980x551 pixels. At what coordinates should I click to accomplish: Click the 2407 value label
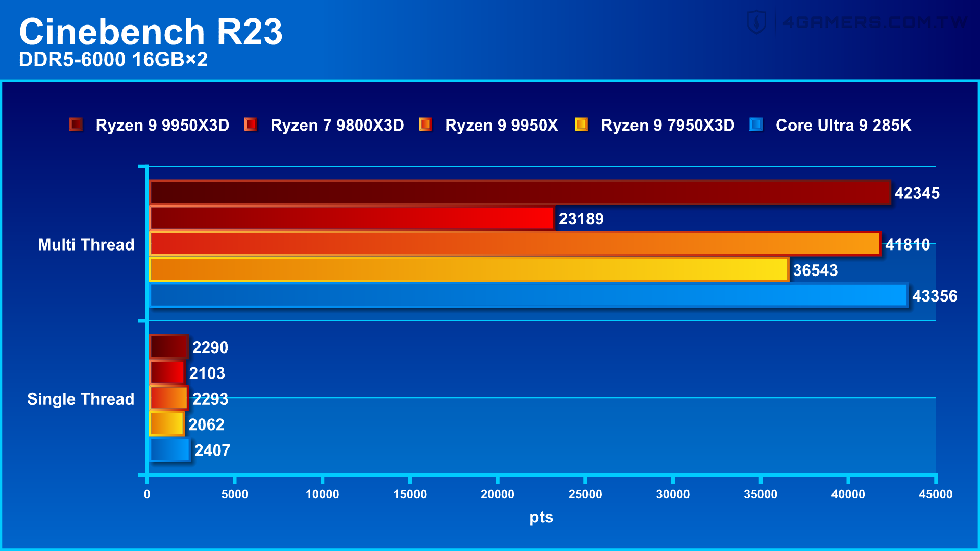[212, 450]
